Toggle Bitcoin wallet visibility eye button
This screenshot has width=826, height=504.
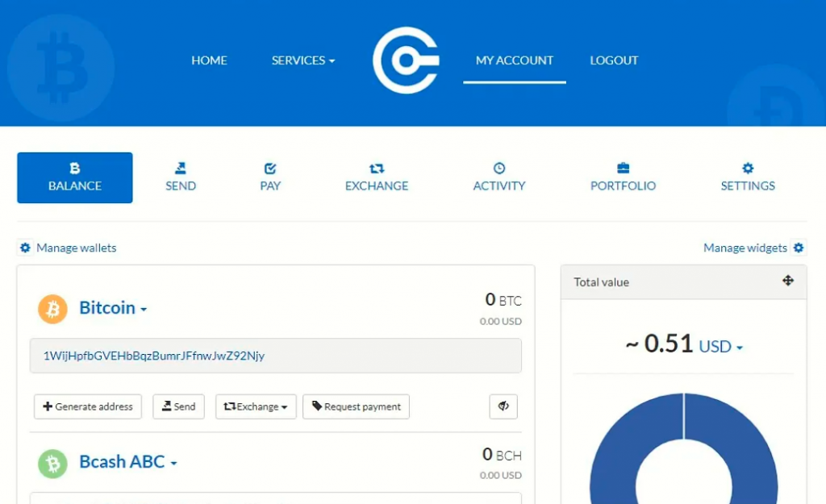[x=503, y=406]
